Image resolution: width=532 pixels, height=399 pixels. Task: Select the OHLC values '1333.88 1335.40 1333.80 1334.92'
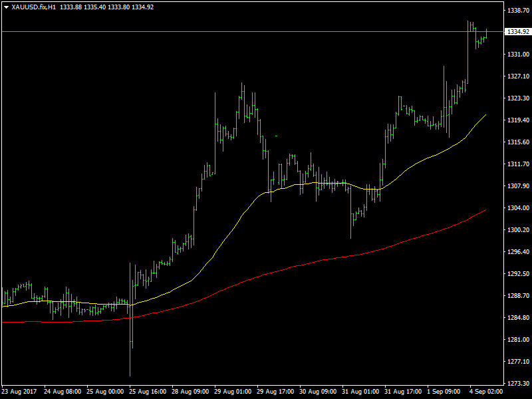tap(107, 7)
